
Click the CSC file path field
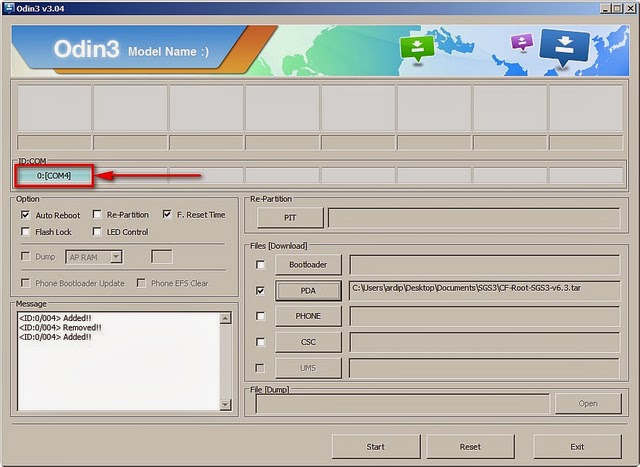484,342
